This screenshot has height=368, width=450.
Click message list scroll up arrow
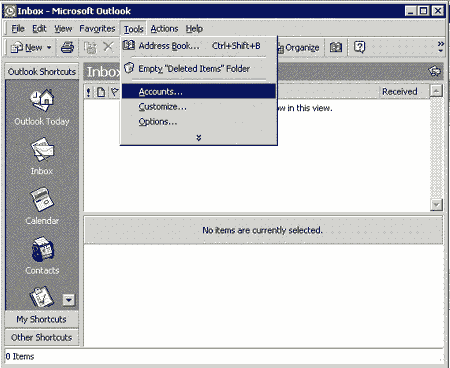coord(436,91)
